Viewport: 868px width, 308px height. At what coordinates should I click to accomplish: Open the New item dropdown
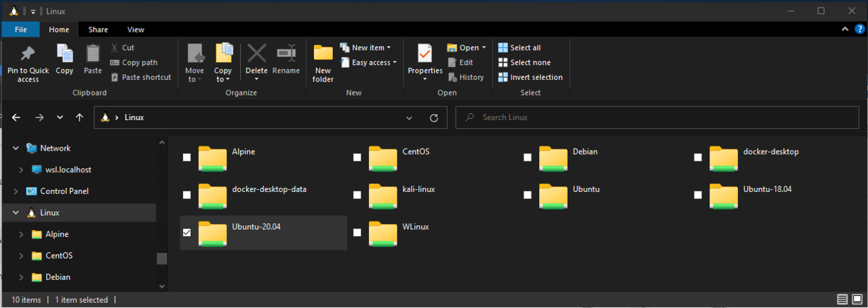[x=366, y=47]
